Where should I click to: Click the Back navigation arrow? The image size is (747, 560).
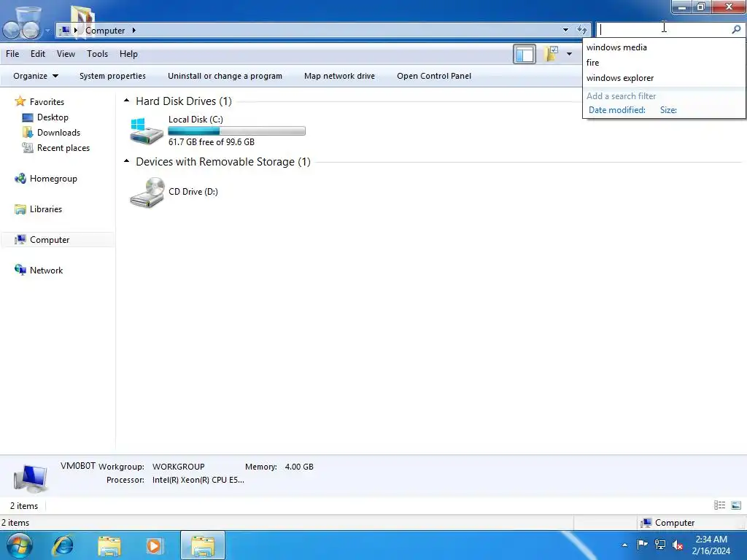[12, 30]
